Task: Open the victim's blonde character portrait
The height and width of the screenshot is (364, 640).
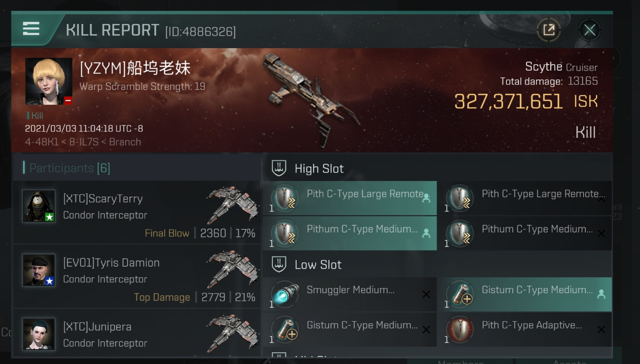Action: [49, 81]
